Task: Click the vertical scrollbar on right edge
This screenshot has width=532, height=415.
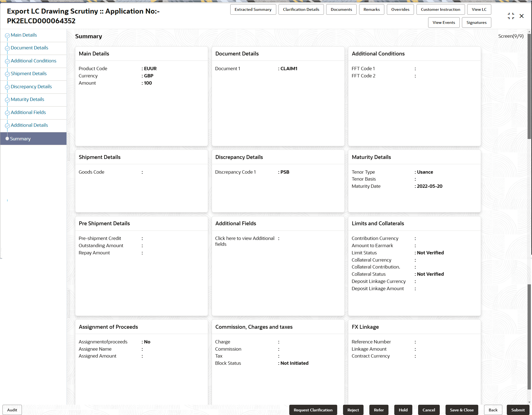Action: click(529, 86)
